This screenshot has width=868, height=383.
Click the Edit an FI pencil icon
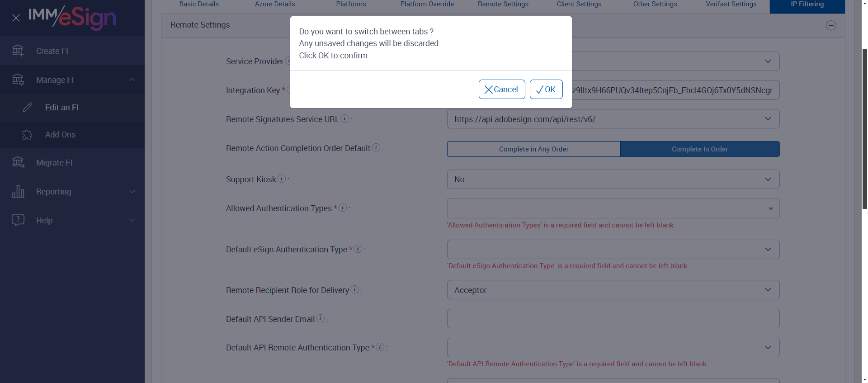[28, 107]
